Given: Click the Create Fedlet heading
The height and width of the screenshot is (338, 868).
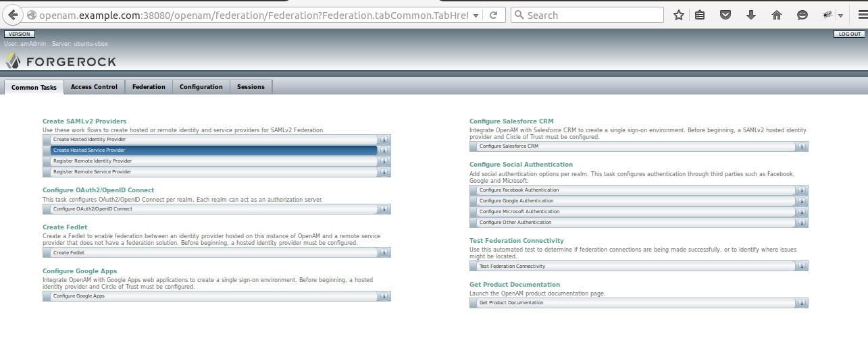Looking at the screenshot, I should coord(65,227).
